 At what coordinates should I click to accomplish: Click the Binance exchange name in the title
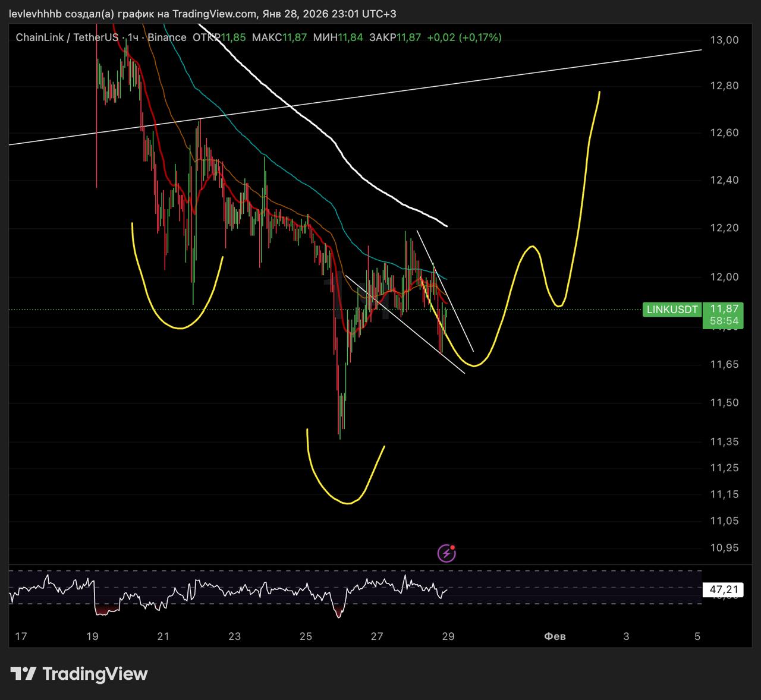click(166, 37)
